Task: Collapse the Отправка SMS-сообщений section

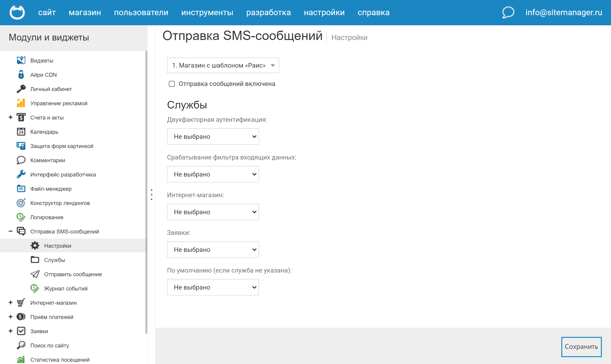Action: click(x=10, y=231)
